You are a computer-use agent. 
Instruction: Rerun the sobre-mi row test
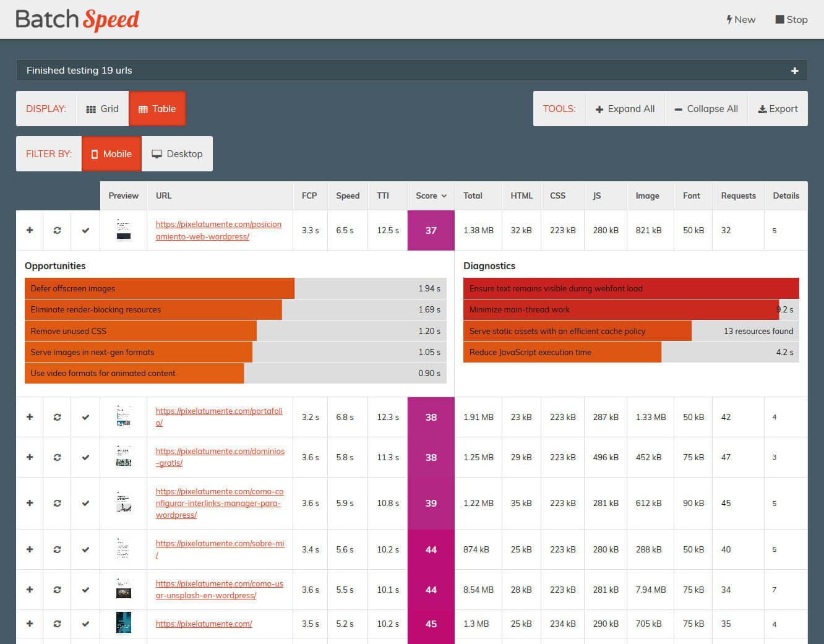57,549
